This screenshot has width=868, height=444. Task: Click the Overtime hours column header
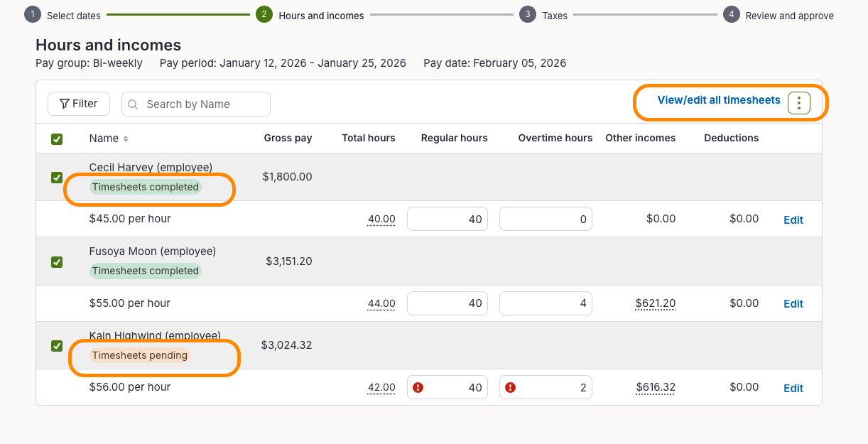(x=555, y=139)
